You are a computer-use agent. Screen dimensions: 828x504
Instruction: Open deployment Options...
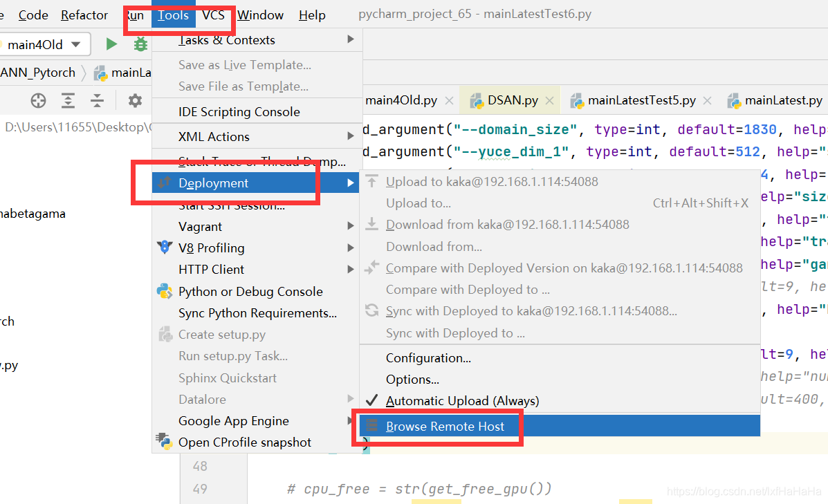(412, 380)
